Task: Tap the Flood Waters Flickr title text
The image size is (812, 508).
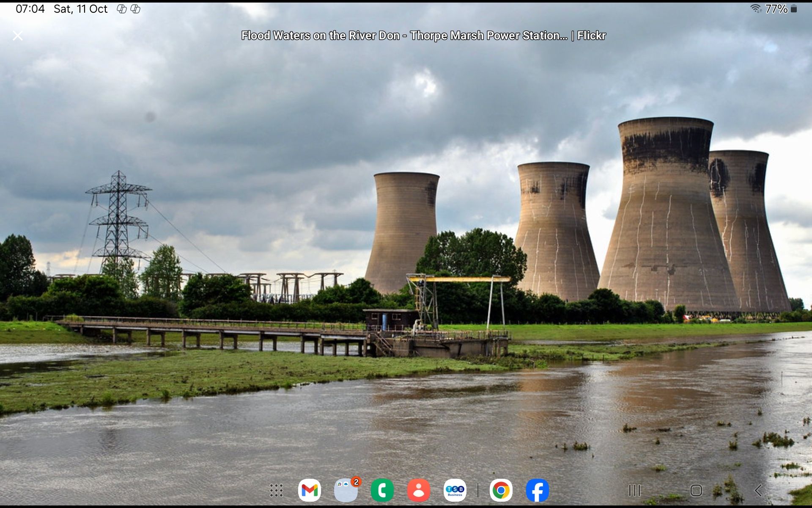Action: (423, 36)
